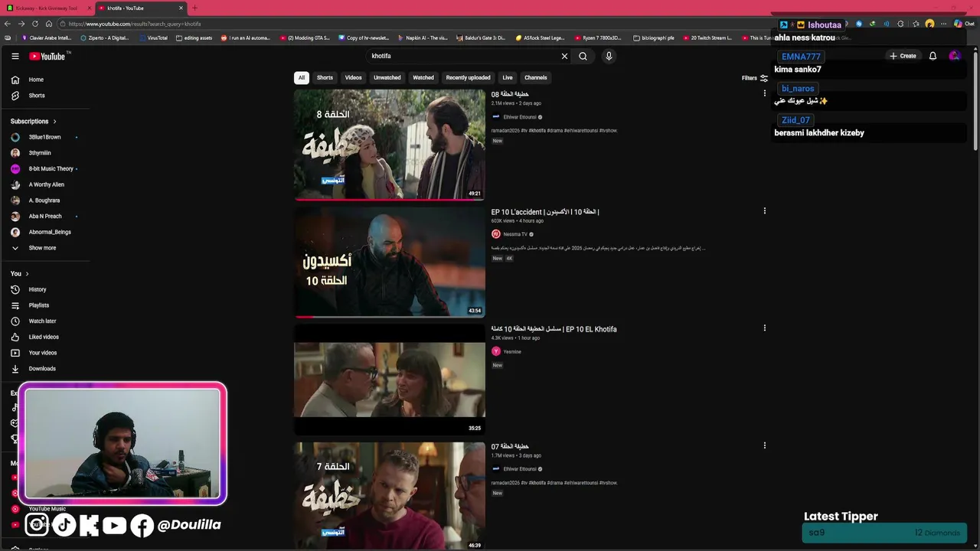Play the 35:25 EL Khotifa thumbnail
Image resolution: width=980 pixels, height=551 pixels.
389,380
